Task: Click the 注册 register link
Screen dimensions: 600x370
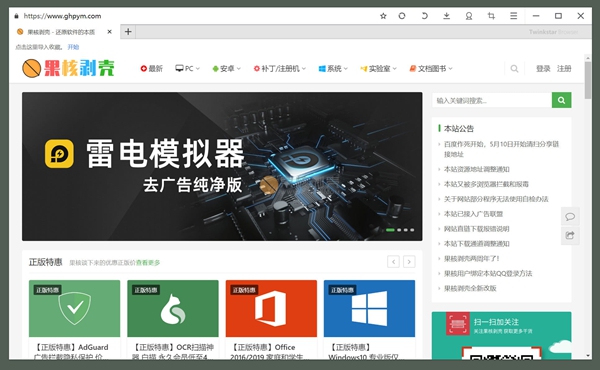Action: pyautogui.click(x=564, y=68)
